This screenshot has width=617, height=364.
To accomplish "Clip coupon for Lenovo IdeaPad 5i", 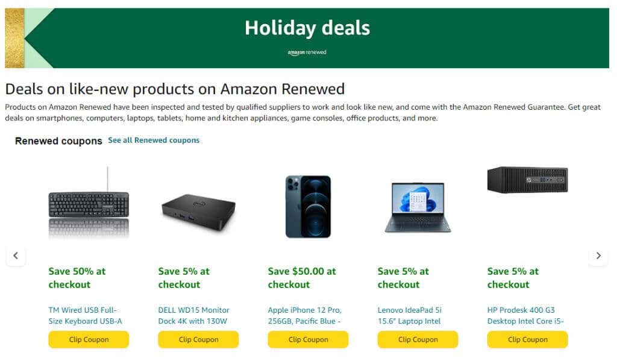I will (418, 339).
